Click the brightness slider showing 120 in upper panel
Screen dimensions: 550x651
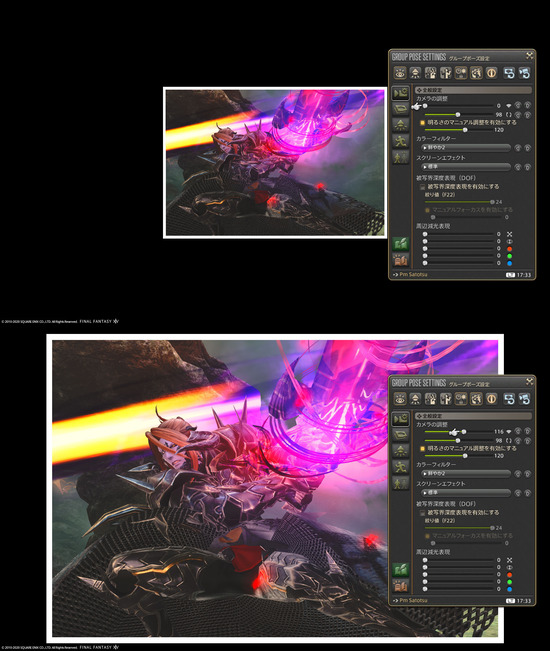[459, 130]
